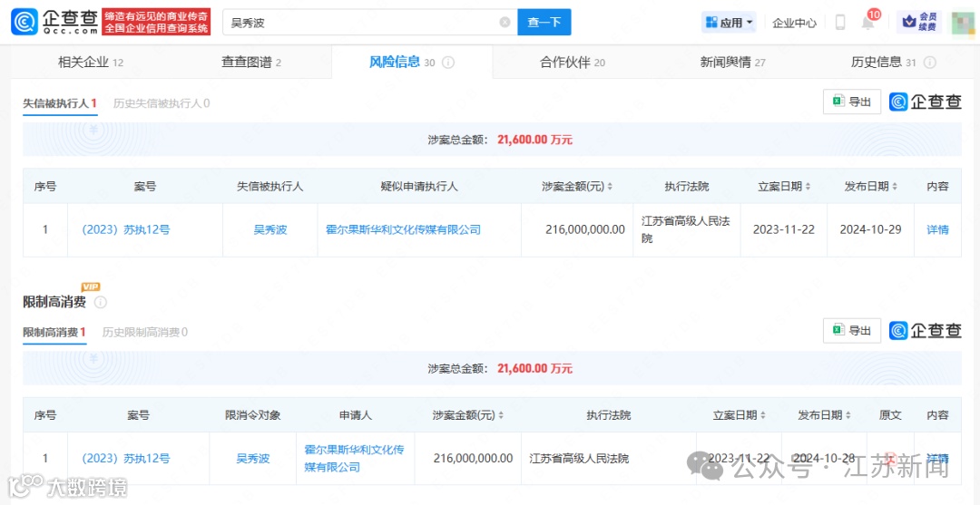Open 霍尔果斯华利文化传媒 link in 申请人 column
The image size is (980, 505).
(x=355, y=458)
